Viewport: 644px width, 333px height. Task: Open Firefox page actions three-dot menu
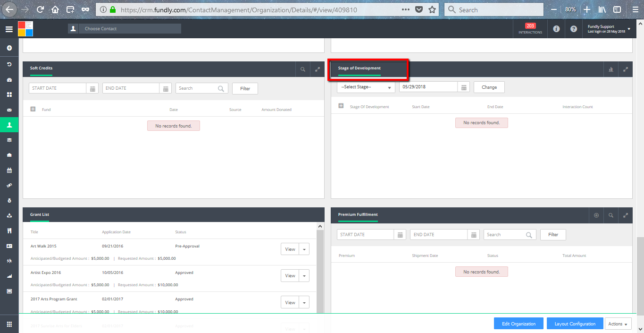pyautogui.click(x=406, y=9)
